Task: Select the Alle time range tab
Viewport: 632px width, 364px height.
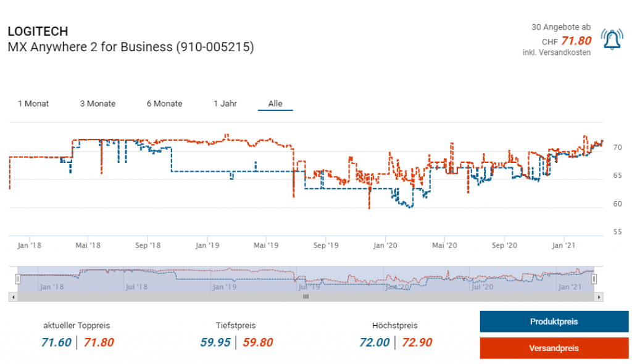Action: 275,104
